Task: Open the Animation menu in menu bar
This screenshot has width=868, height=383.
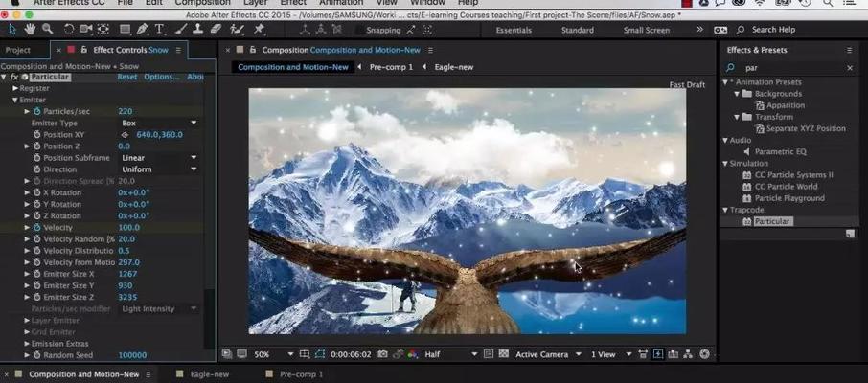Action: [341, 3]
